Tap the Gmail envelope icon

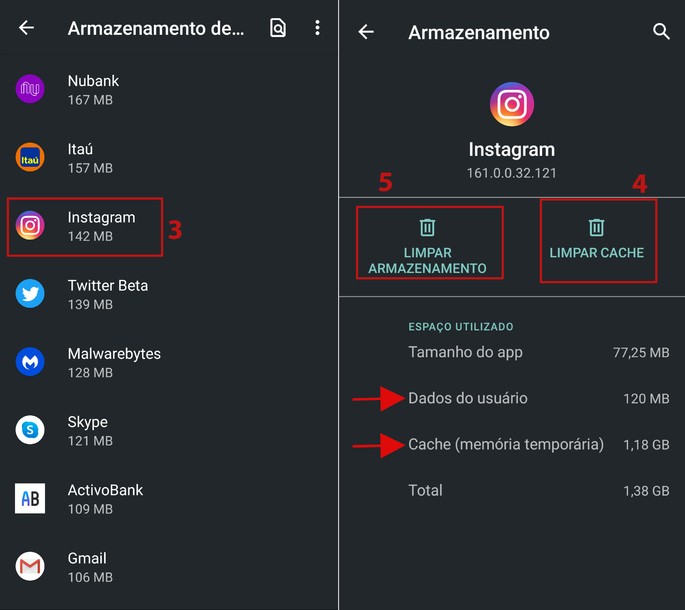tap(30, 566)
